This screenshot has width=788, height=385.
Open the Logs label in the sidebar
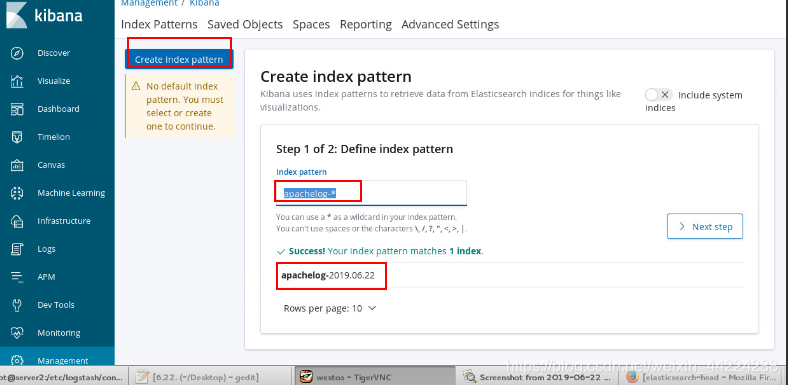click(x=46, y=249)
